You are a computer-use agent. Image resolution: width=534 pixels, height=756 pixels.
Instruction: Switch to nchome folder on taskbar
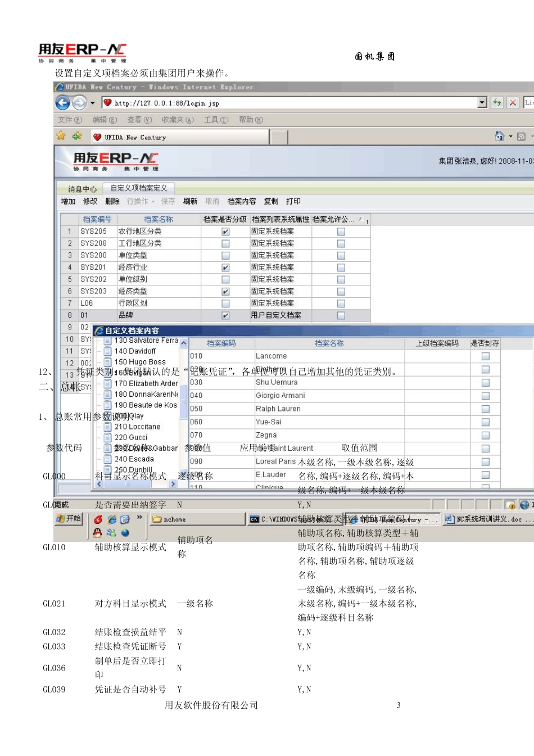(x=197, y=519)
